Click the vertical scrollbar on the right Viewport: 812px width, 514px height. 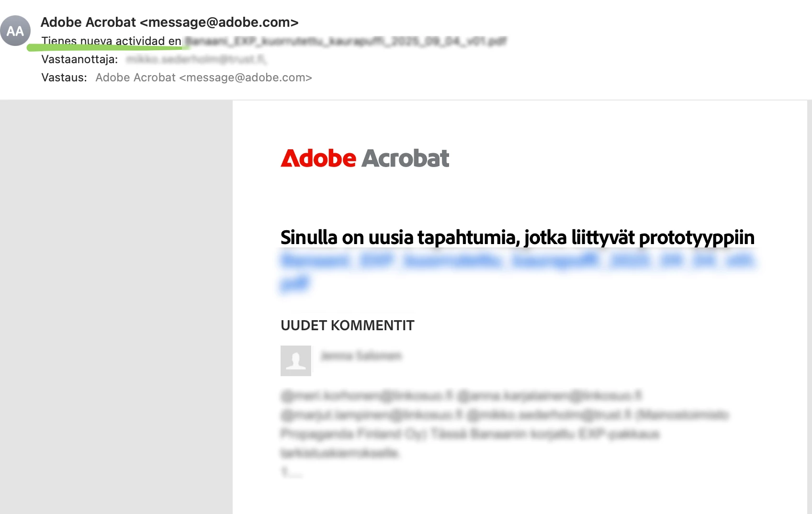[809, 306]
